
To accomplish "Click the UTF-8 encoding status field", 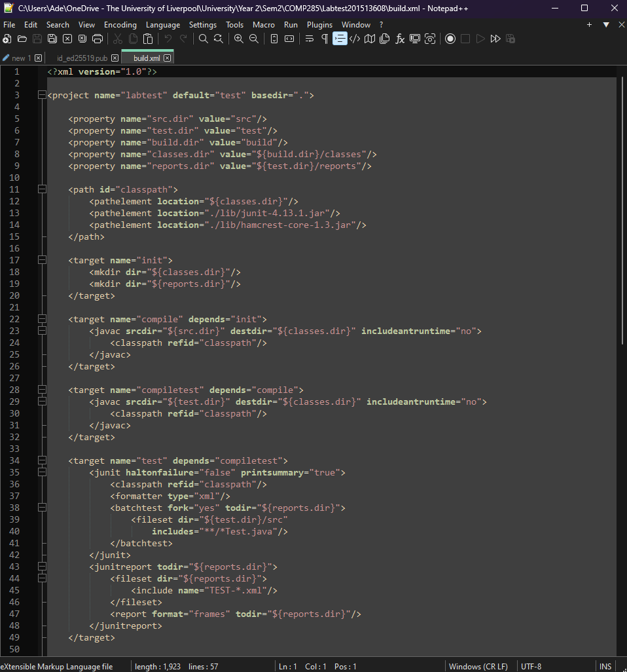I will (x=531, y=667).
